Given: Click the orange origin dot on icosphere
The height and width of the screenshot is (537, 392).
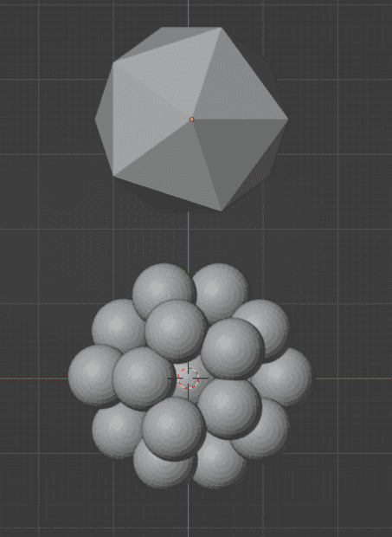Looking at the screenshot, I should 191,120.
